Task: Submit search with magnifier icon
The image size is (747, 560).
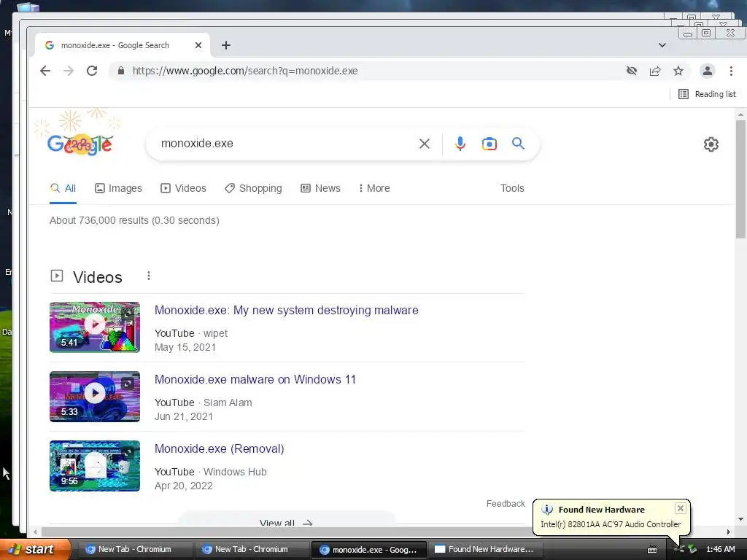Action: click(519, 144)
